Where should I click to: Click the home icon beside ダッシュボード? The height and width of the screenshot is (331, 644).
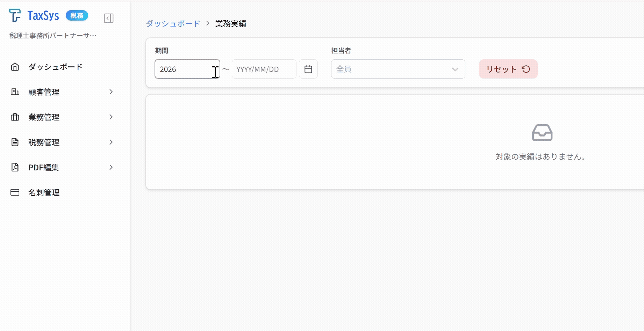click(x=15, y=67)
